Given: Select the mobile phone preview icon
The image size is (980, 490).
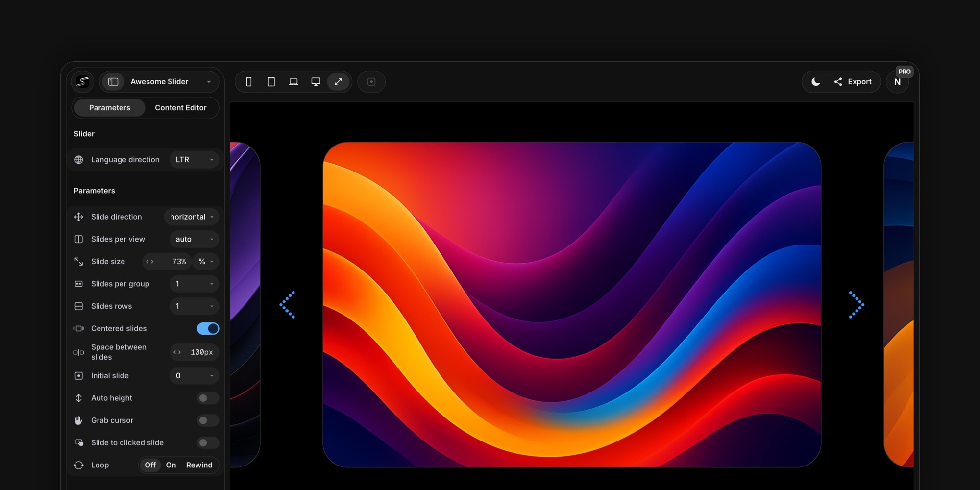Looking at the screenshot, I should click(x=249, y=82).
